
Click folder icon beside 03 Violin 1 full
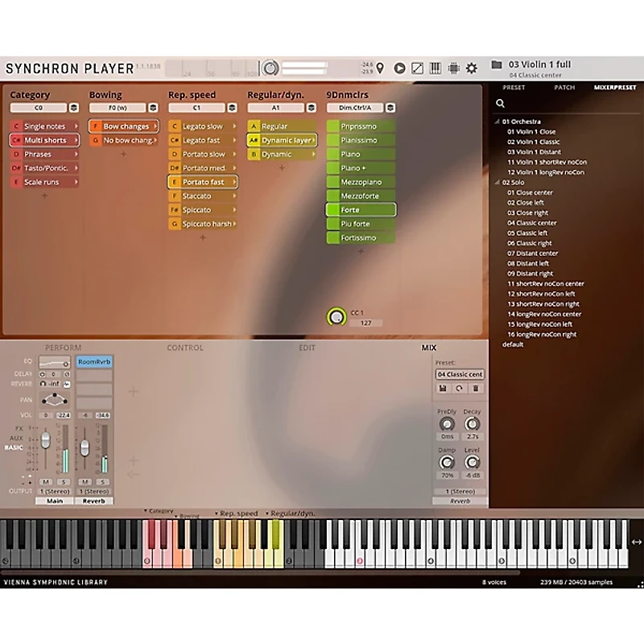coord(497,64)
